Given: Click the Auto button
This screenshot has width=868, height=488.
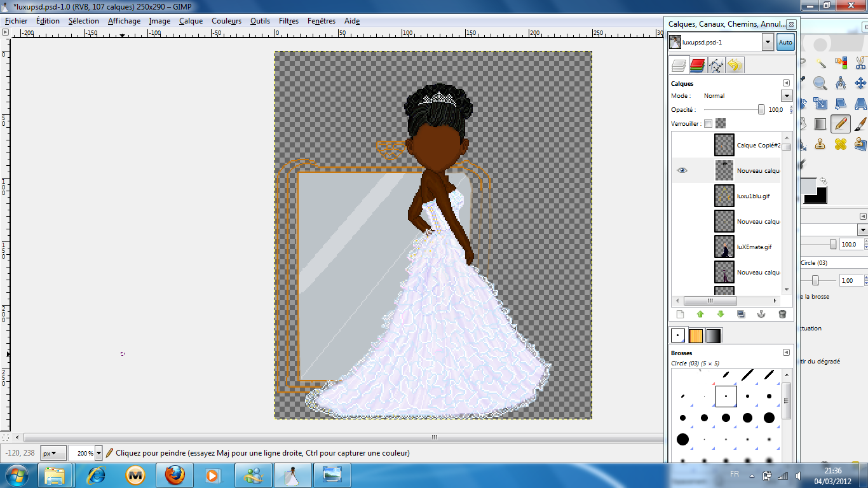Looking at the screenshot, I should [785, 43].
